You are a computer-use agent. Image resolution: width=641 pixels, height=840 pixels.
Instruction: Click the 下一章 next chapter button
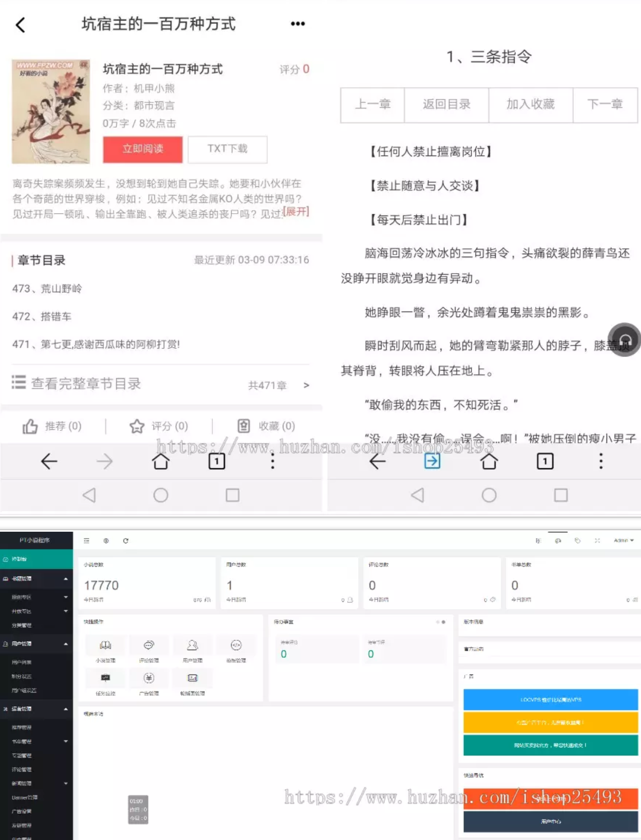pos(604,104)
